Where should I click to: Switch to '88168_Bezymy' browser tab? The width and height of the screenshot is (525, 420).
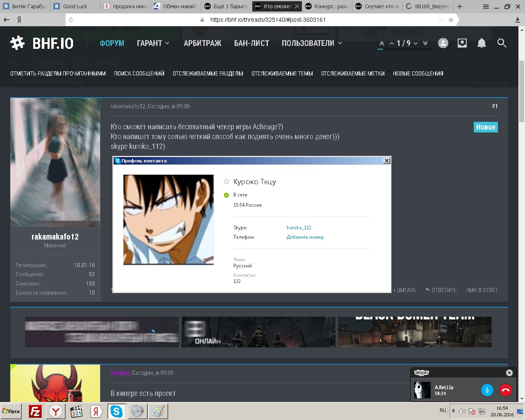pyautogui.click(x=428, y=6)
